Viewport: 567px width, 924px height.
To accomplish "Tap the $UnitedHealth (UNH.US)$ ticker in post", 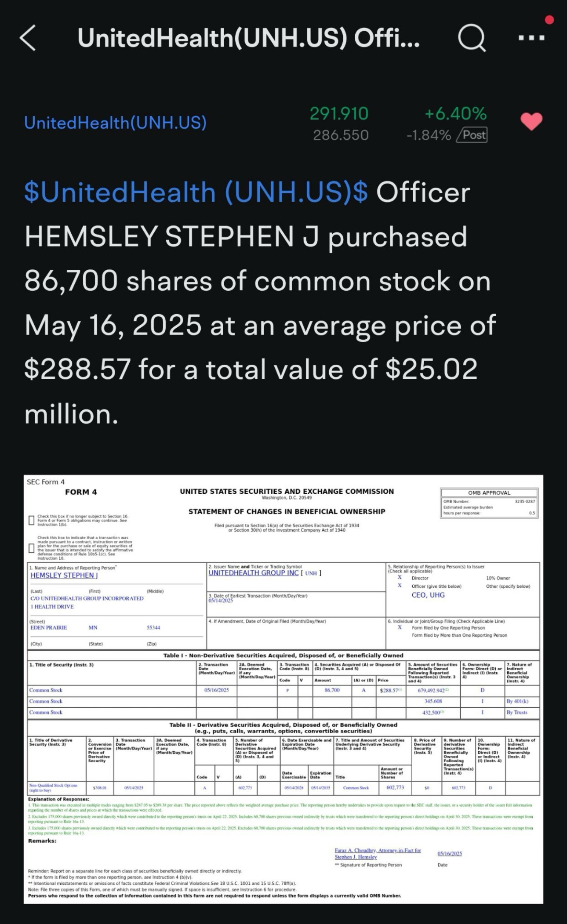I will click(x=196, y=192).
